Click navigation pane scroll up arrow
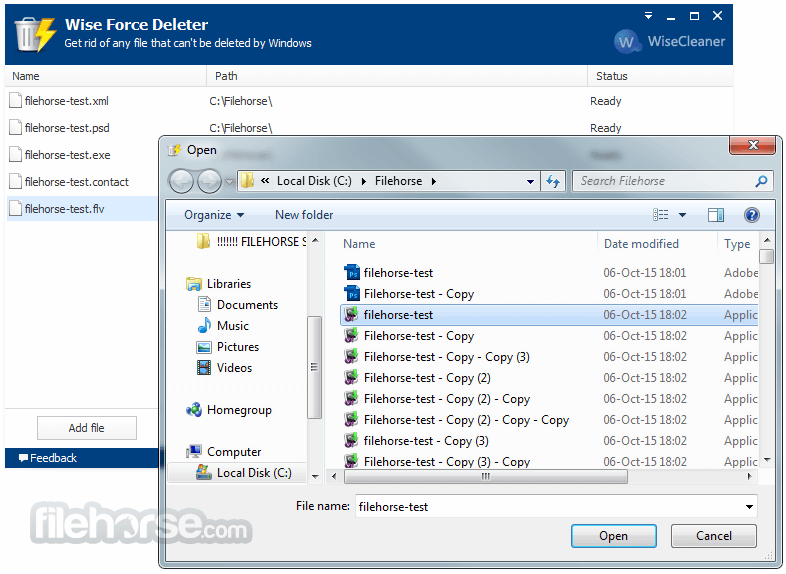 pos(315,241)
